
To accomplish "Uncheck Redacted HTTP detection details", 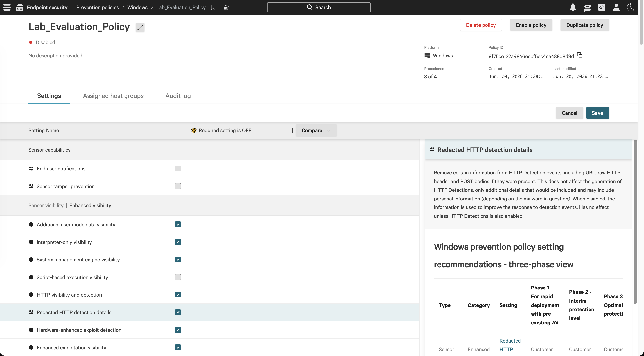I will click(x=178, y=312).
